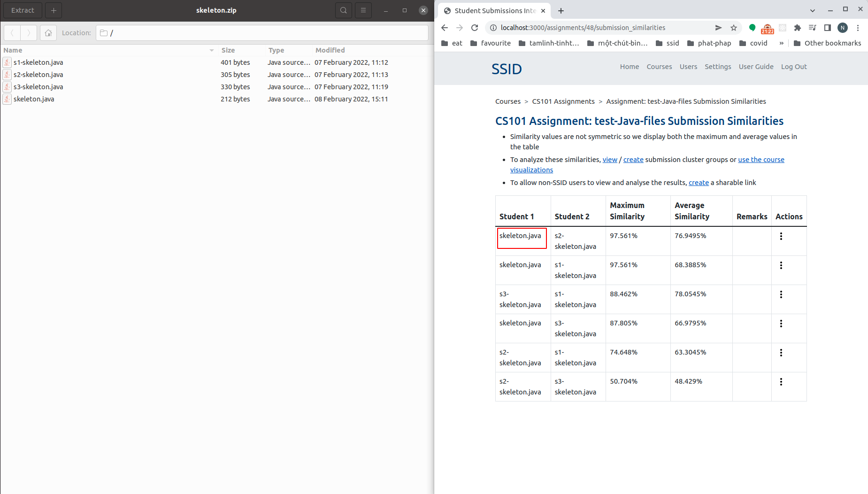Open the Name column sort dropdown
Viewport: 868px width, 494px height.
point(211,50)
